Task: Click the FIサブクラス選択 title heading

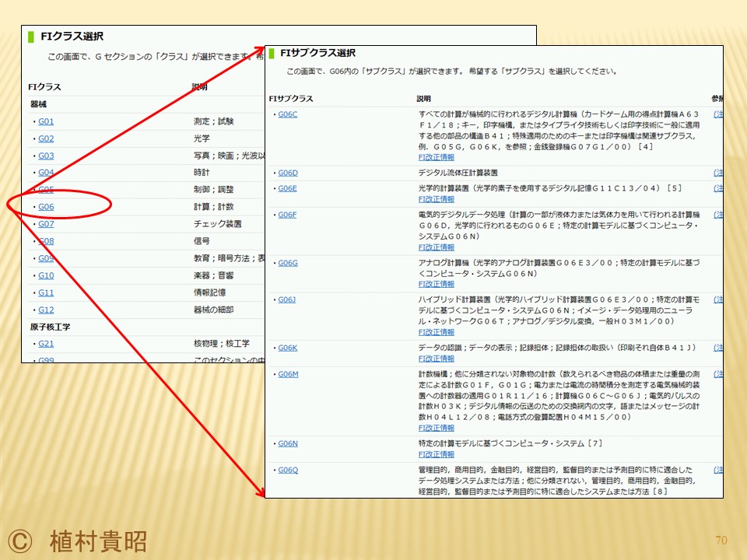Action: [x=317, y=53]
